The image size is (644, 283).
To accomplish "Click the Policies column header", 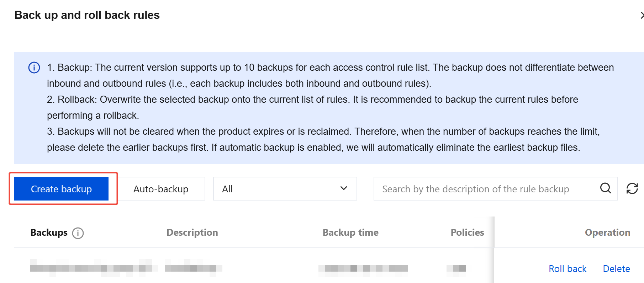I will (467, 233).
